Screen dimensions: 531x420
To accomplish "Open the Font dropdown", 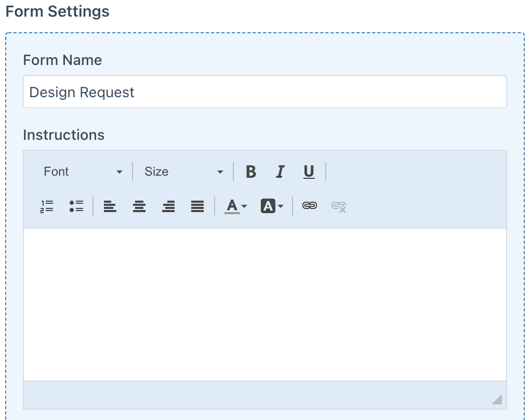I will [83, 172].
